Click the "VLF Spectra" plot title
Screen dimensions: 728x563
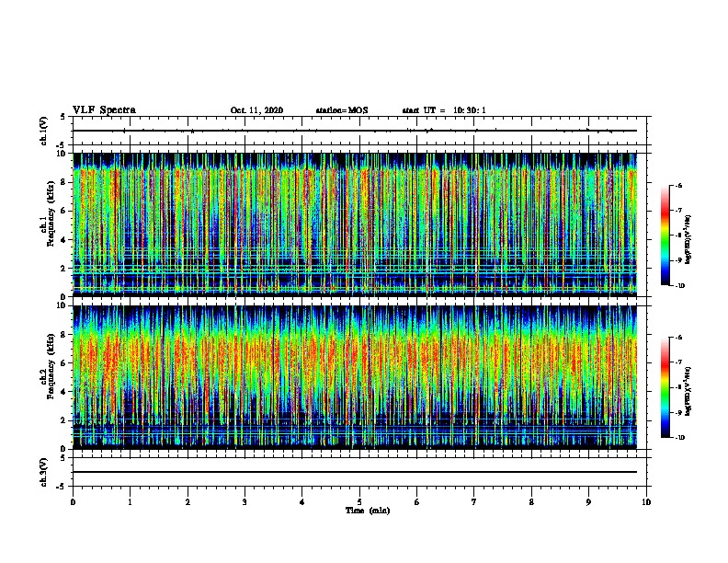point(105,110)
